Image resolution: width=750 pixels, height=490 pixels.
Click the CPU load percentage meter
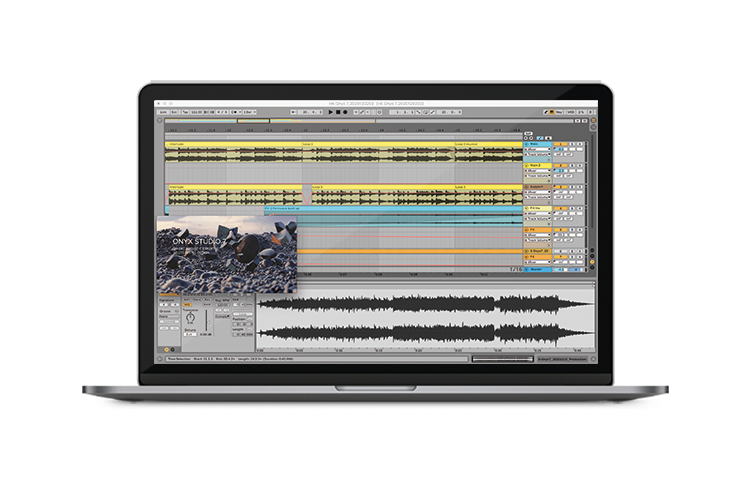point(581,112)
